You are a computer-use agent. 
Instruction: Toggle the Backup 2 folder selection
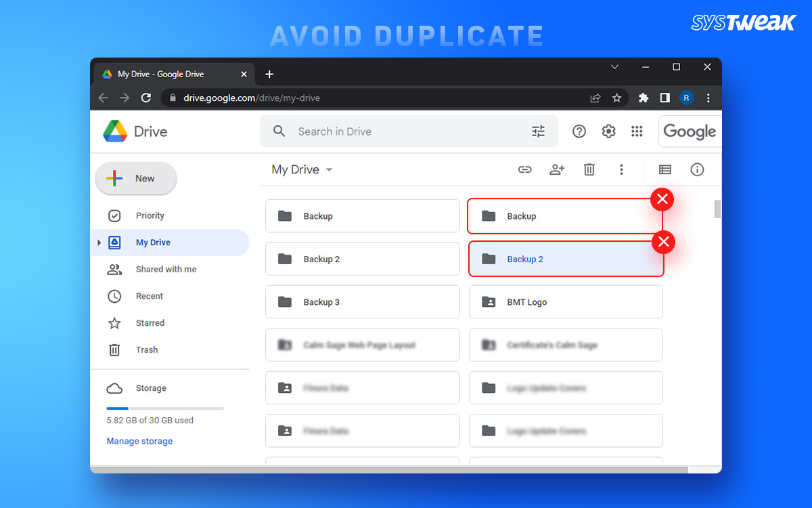(566, 259)
